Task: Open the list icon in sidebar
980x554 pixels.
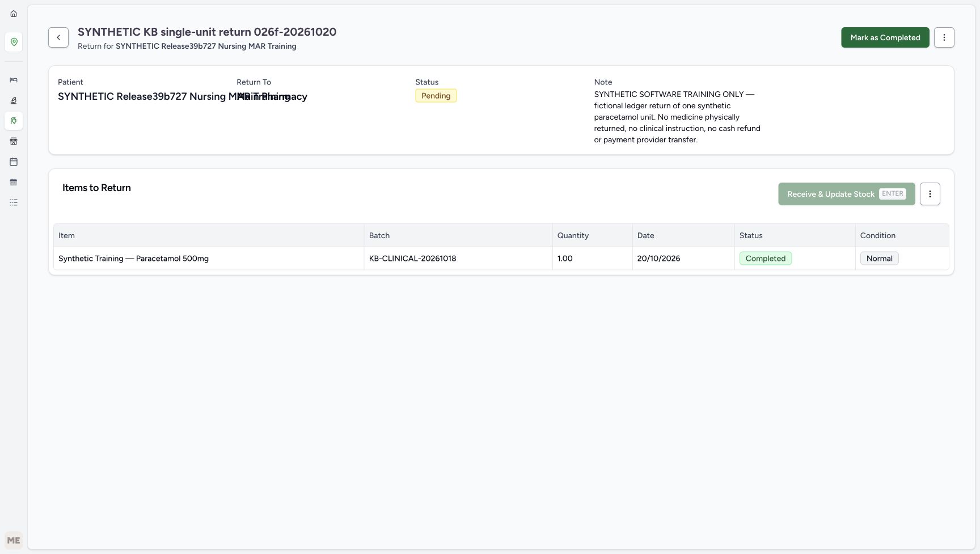Action: [x=14, y=202]
